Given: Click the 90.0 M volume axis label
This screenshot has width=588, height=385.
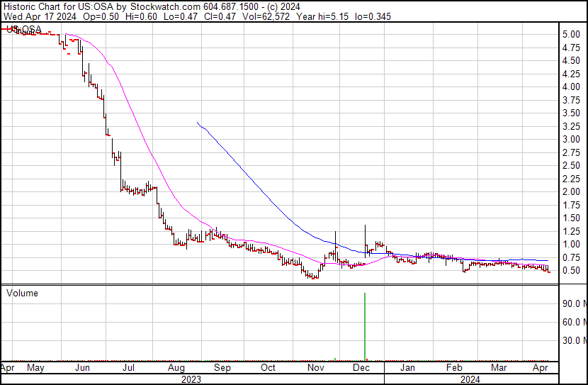Looking at the screenshot, I should pyautogui.click(x=573, y=303).
